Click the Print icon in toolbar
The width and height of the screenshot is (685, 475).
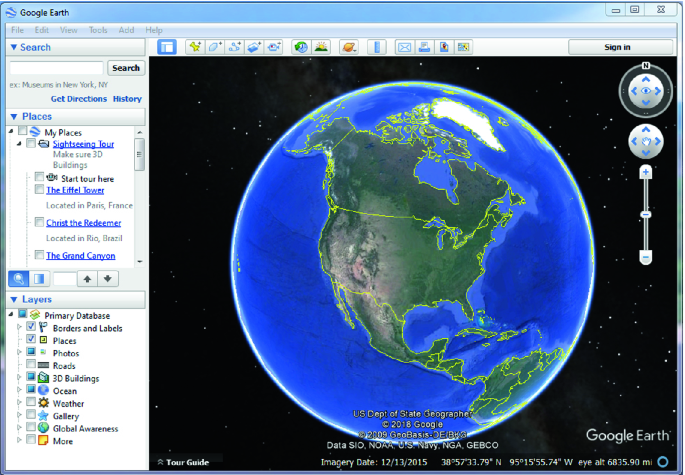[x=424, y=47]
